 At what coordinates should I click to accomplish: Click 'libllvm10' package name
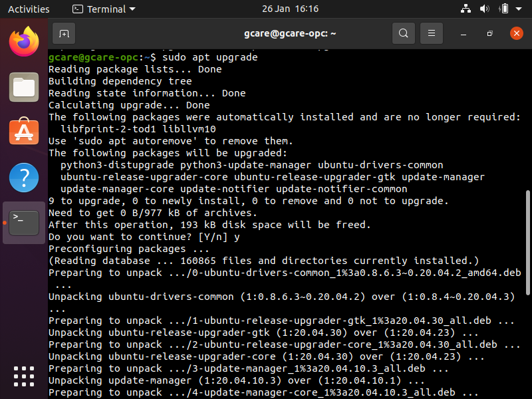[189, 129]
